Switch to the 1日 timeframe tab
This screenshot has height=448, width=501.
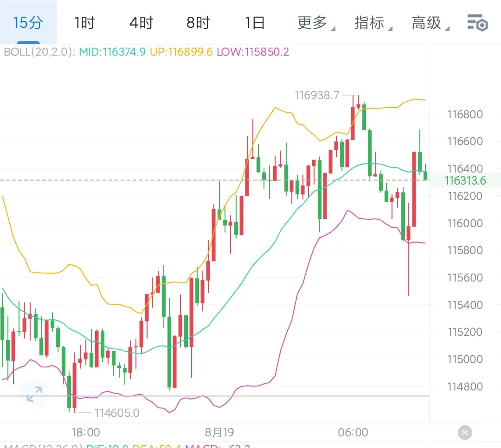pyautogui.click(x=255, y=23)
